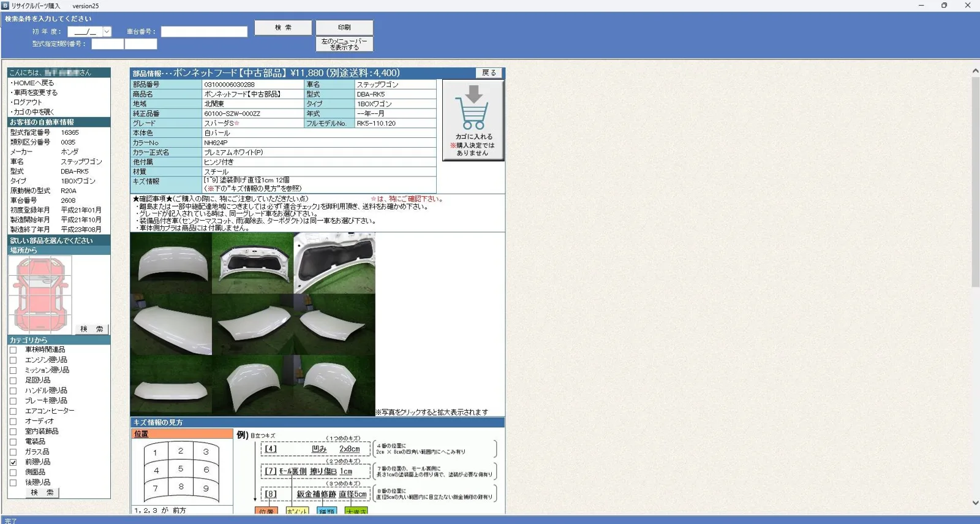This screenshot has height=524, width=980.
Task: Click the vertical scrollbar down arrow
Action: tap(975, 503)
